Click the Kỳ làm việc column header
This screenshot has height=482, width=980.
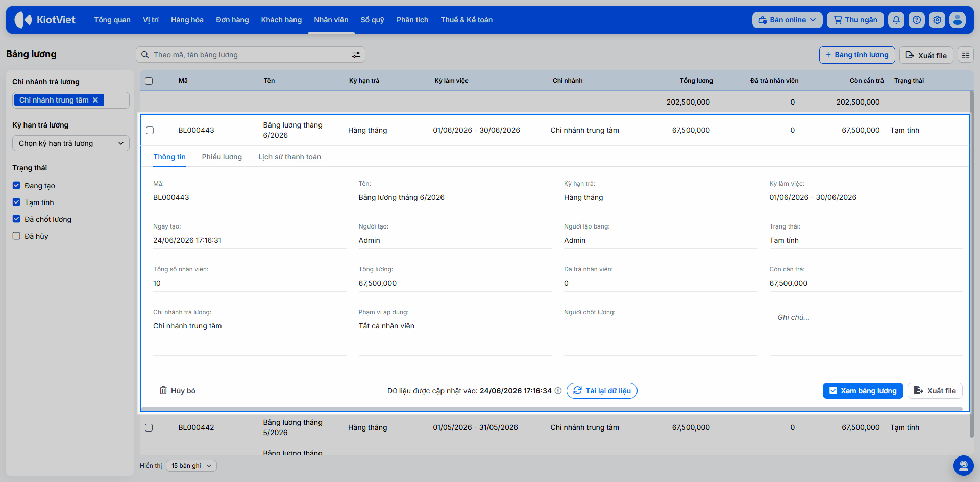[x=451, y=81]
